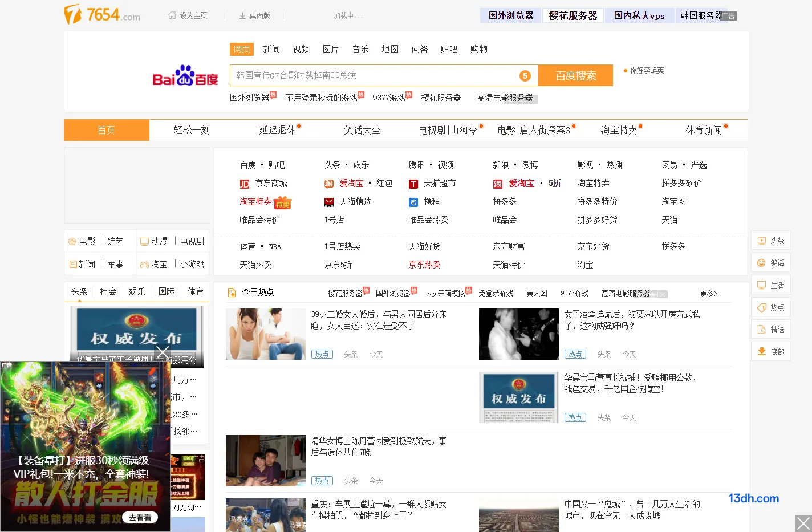Switch to 地图 search tab

pyautogui.click(x=390, y=50)
